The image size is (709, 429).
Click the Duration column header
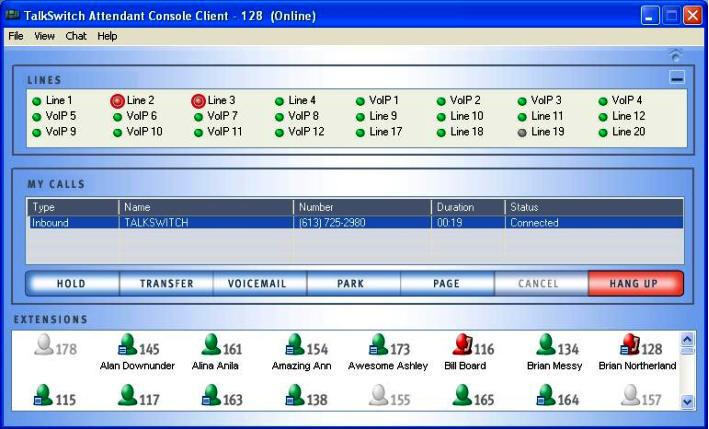(x=468, y=207)
